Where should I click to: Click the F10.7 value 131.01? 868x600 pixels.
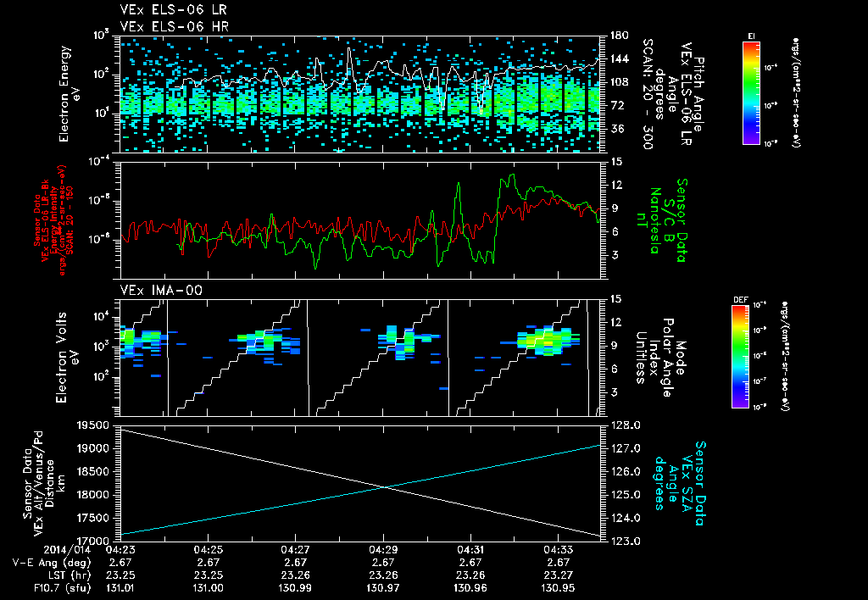(120, 588)
